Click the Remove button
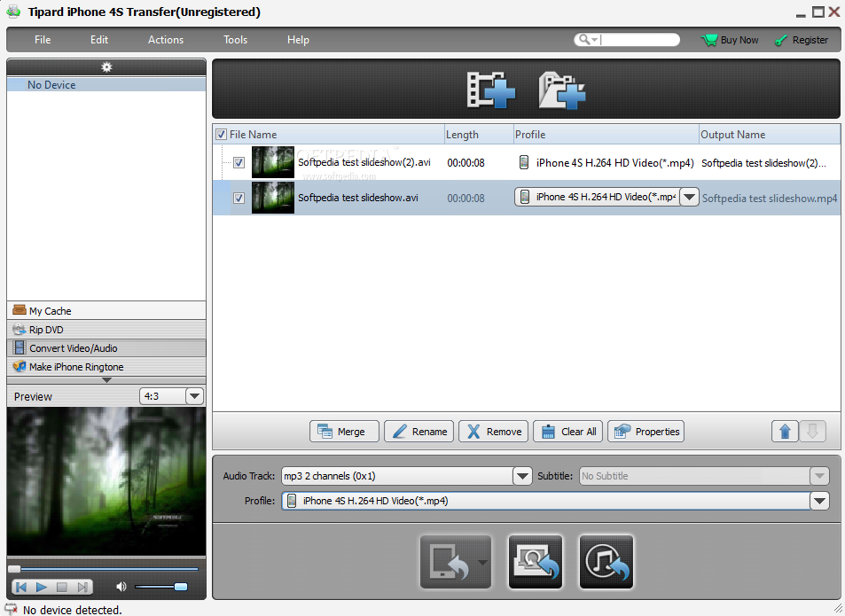Viewport: 845px width, 616px height. 493,432
